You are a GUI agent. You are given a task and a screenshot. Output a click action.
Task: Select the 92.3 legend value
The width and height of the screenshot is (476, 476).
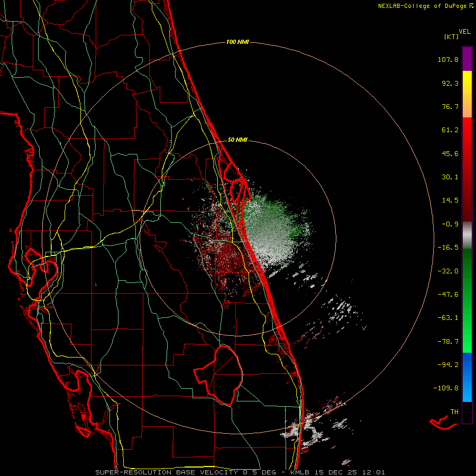click(x=450, y=83)
